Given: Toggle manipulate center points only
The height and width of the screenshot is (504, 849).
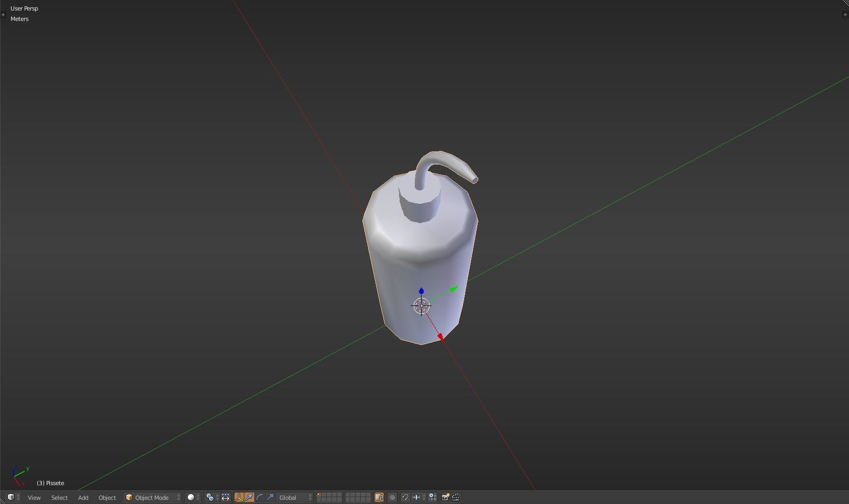Looking at the screenshot, I should point(225,497).
